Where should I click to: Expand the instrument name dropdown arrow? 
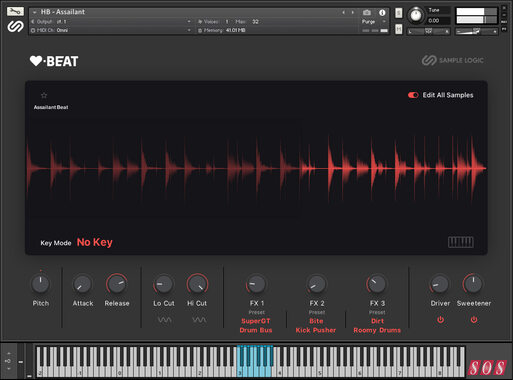point(35,12)
